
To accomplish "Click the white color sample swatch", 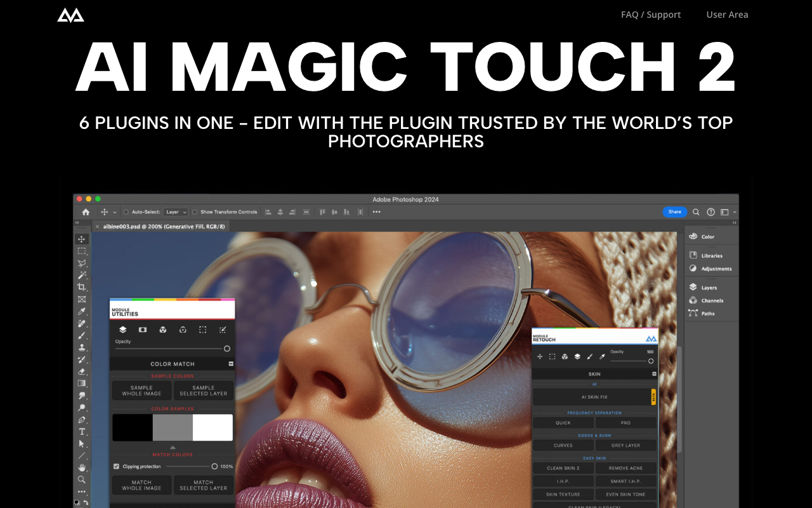I will (x=213, y=428).
